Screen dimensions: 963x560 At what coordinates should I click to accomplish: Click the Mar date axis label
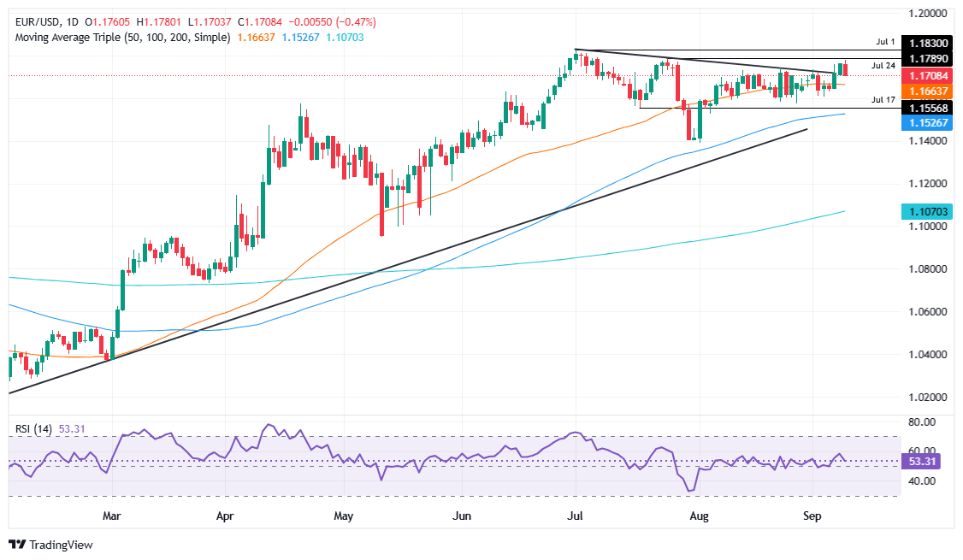(112, 516)
